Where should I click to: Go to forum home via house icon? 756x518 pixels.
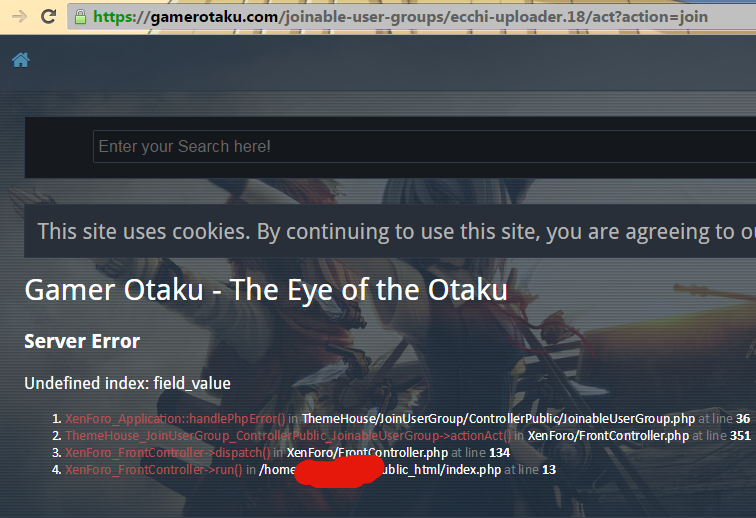tap(21, 60)
